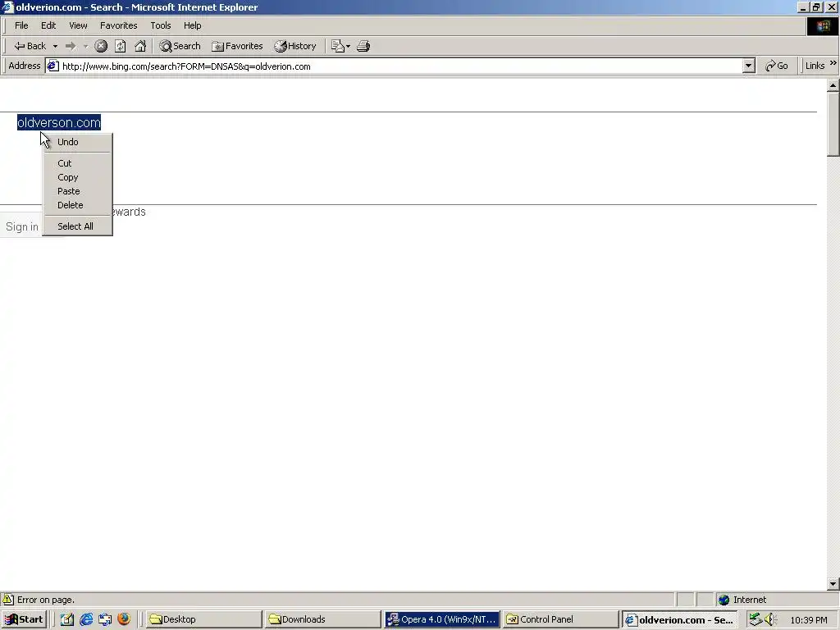The image size is (840, 630).
Task: Click the network connection tray icon
Action: click(756, 619)
